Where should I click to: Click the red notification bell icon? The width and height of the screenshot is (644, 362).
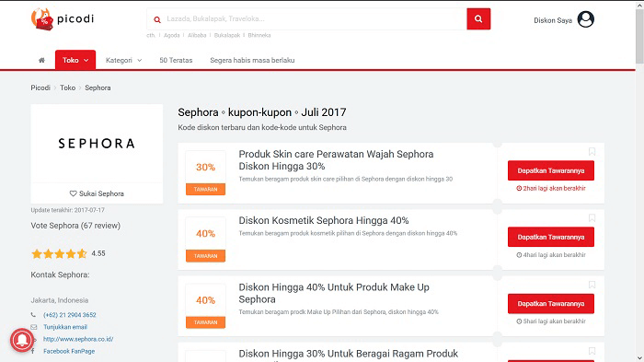pyautogui.click(x=22, y=340)
